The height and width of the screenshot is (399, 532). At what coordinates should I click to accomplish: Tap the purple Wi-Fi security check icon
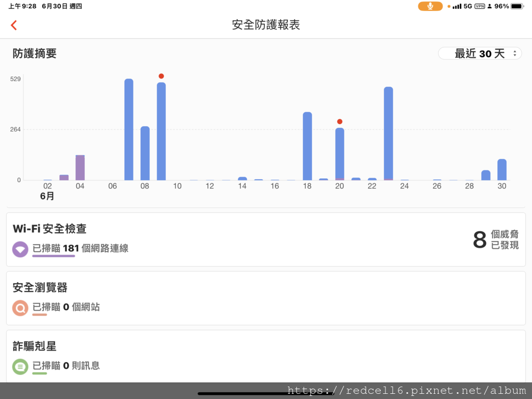click(20, 249)
